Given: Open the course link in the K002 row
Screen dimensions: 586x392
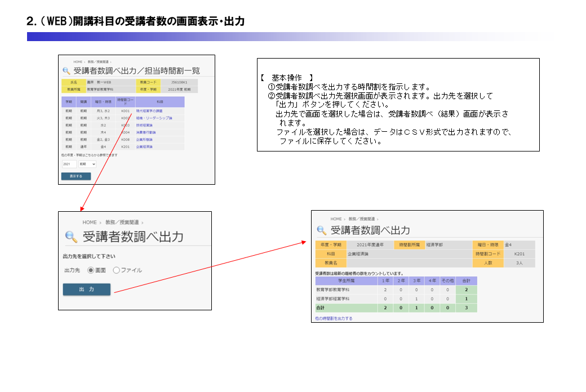Looking at the screenshot, I should 154,118.
